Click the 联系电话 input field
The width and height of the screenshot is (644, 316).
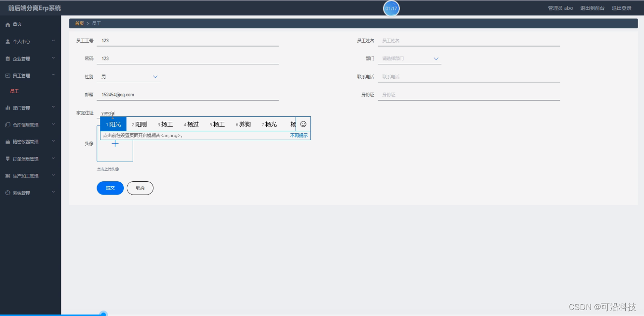469,77
